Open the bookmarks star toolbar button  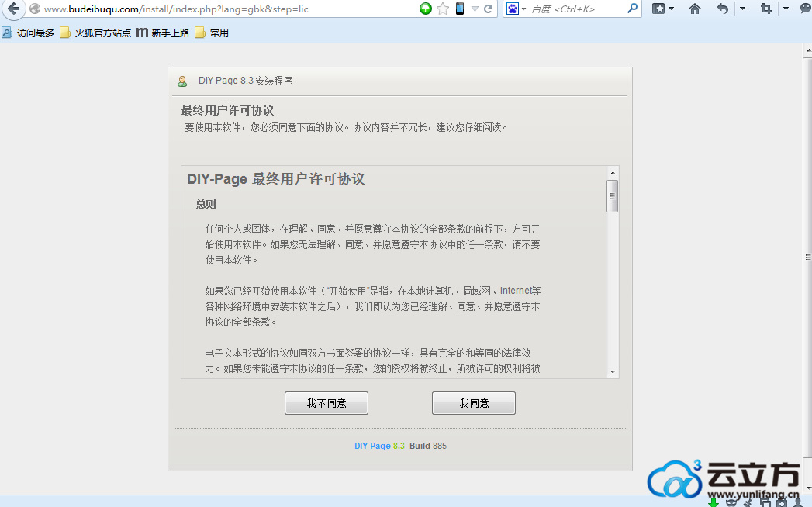(x=658, y=9)
